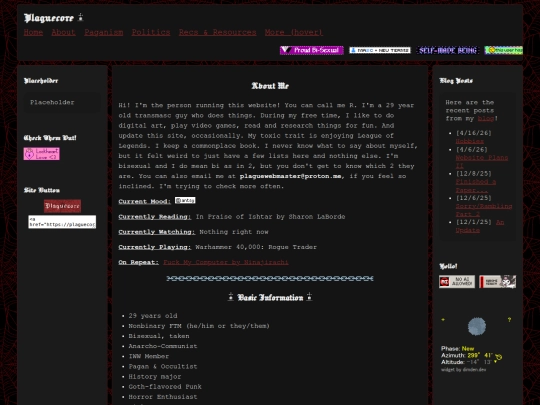The height and width of the screenshot is (405, 540).
Task: Open the blog link in Blog Posts
Action: [x=486, y=118]
